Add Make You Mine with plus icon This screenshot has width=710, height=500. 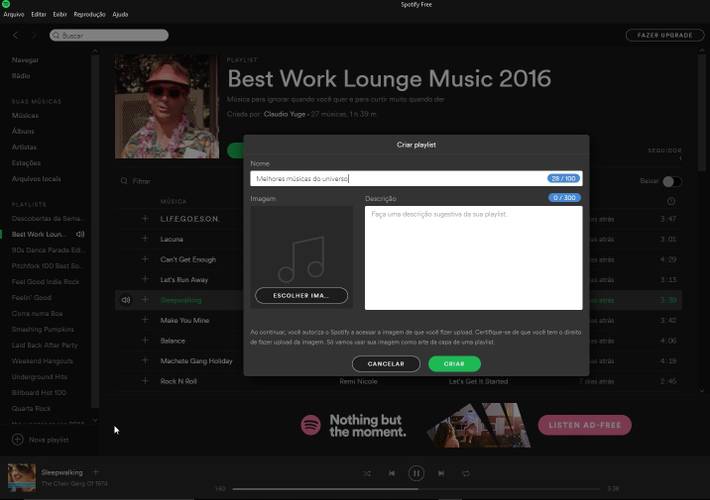(145, 320)
